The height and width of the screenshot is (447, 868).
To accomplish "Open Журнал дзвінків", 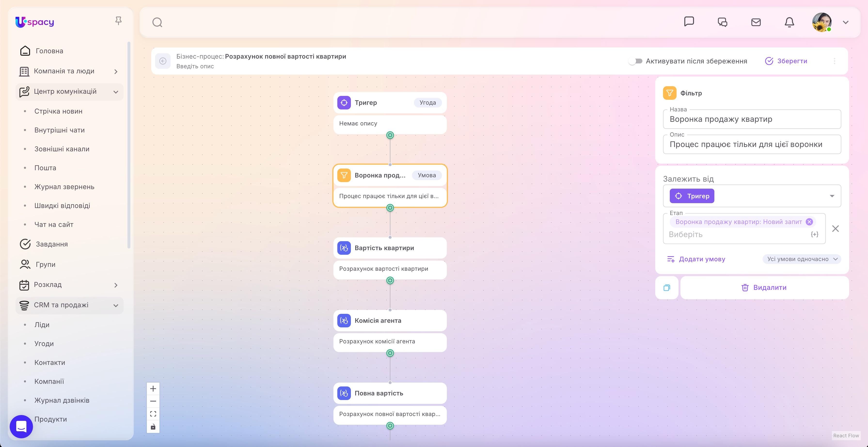I will tap(62, 400).
